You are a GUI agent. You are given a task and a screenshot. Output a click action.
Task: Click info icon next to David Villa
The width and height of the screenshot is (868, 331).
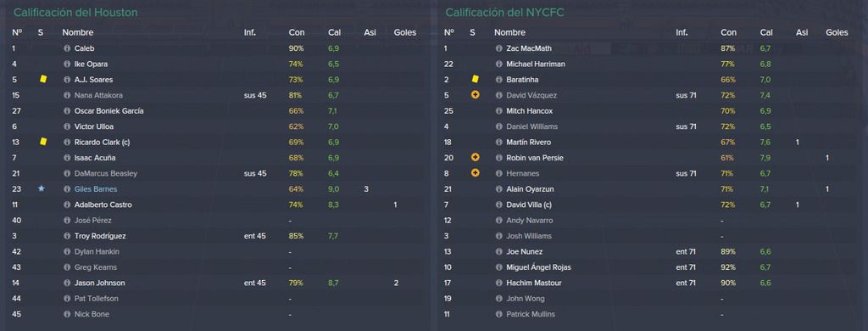pos(499,205)
